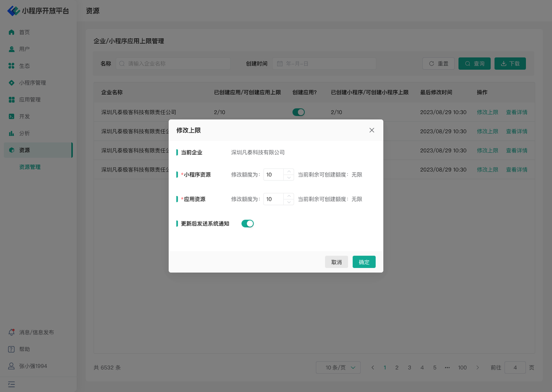Screen dimensions: 552x392
Task: Click the 用户 user icon in sidebar
Action: coord(12,49)
